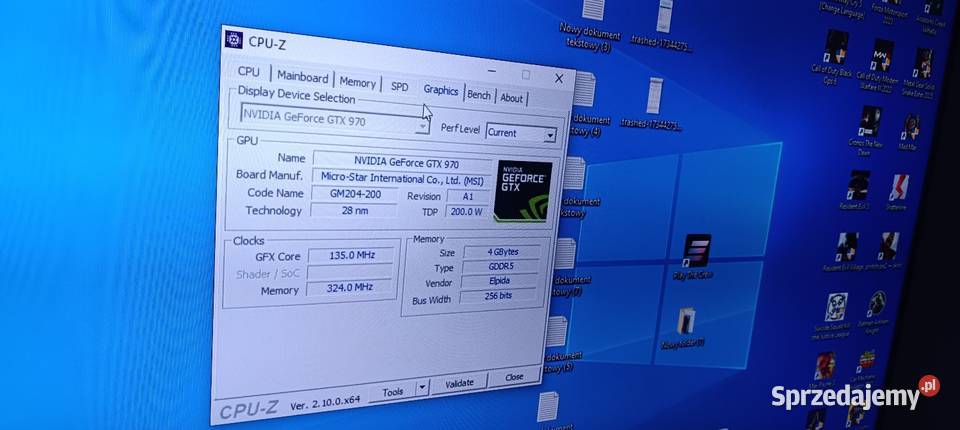Select the Nowy dokument tekstowy (4) desktop file
Screen dimensions: 960x430
point(586,104)
